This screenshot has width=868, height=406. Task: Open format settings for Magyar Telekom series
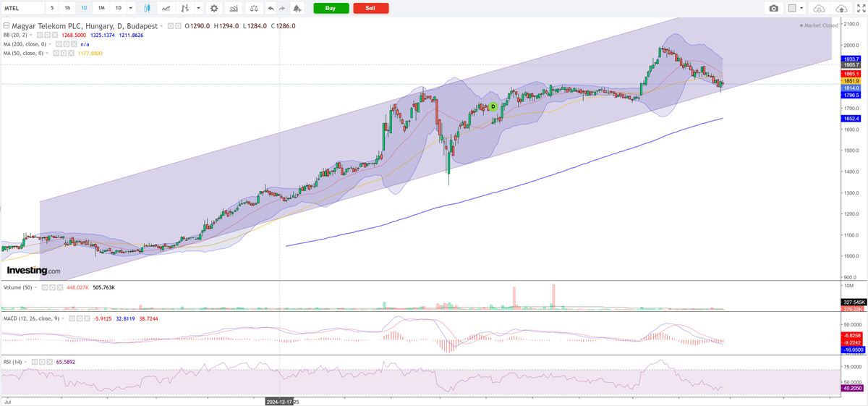click(179, 26)
